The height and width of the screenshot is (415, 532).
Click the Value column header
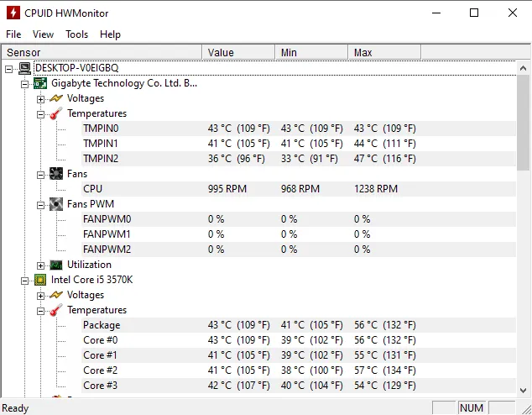coord(238,53)
